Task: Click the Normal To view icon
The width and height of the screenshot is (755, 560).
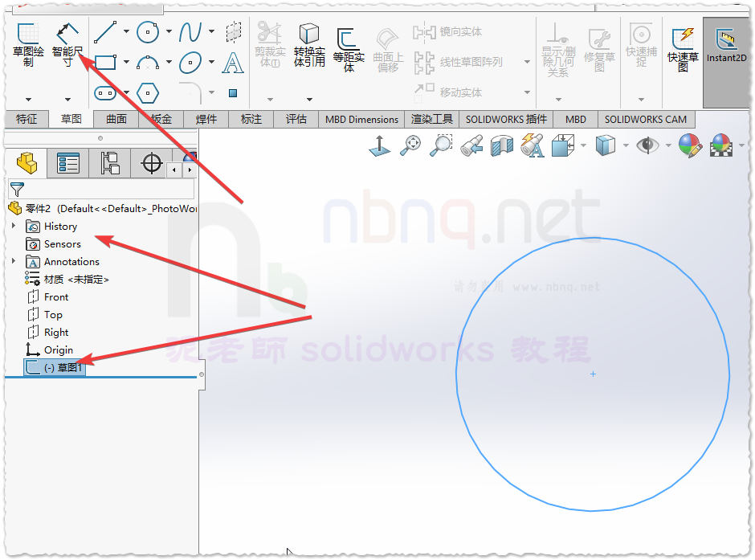Action: click(379, 146)
